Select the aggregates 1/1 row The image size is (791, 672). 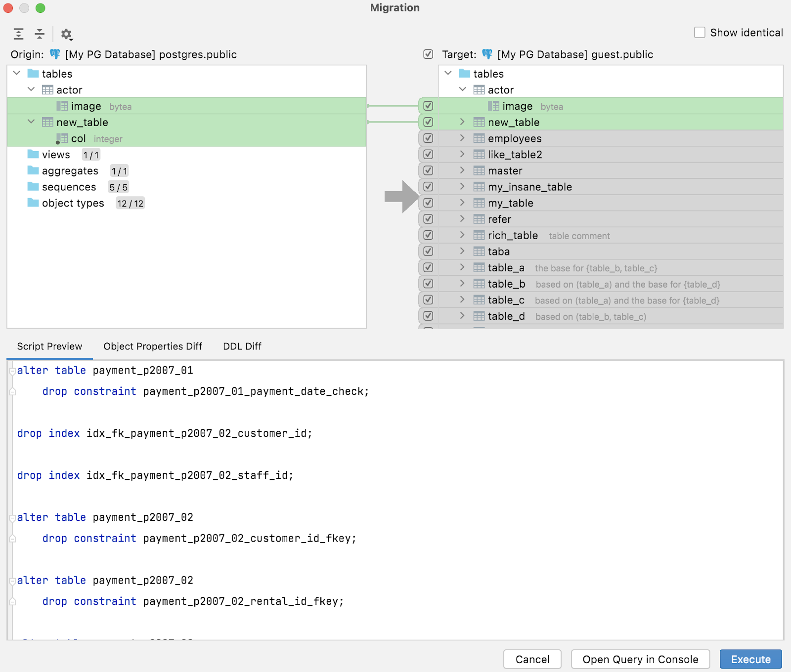pyautogui.click(x=187, y=171)
